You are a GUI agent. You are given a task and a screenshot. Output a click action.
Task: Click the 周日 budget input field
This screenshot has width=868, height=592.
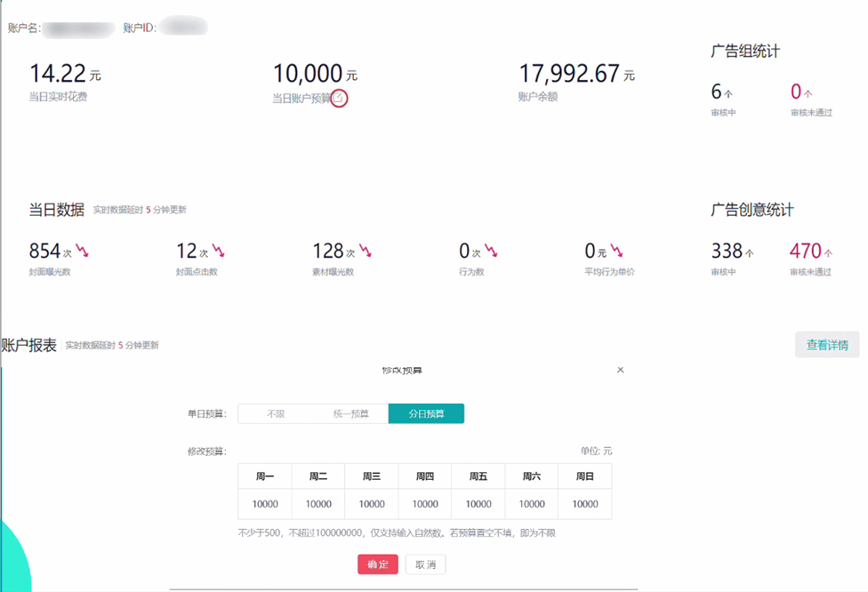[584, 503]
